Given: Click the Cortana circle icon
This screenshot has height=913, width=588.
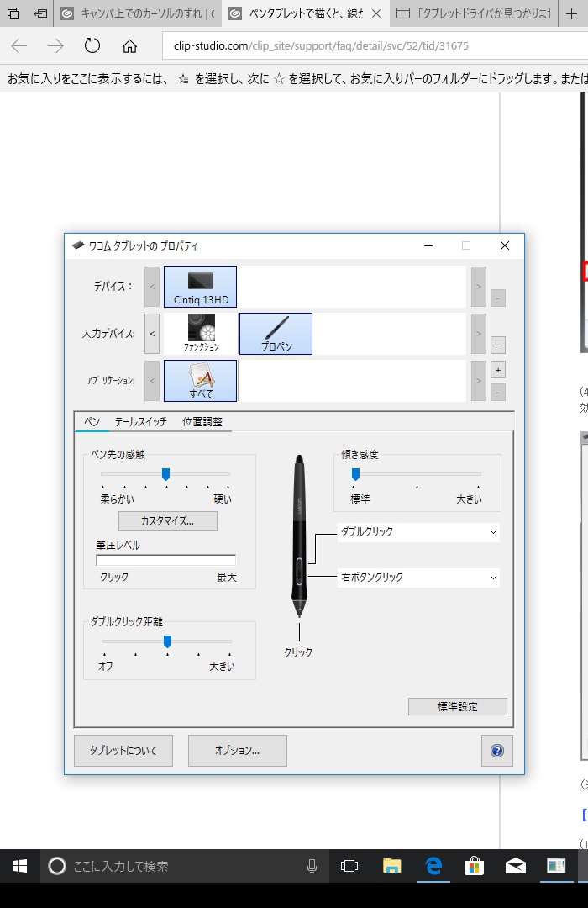Looking at the screenshot, I should click(x=57, y=867).
